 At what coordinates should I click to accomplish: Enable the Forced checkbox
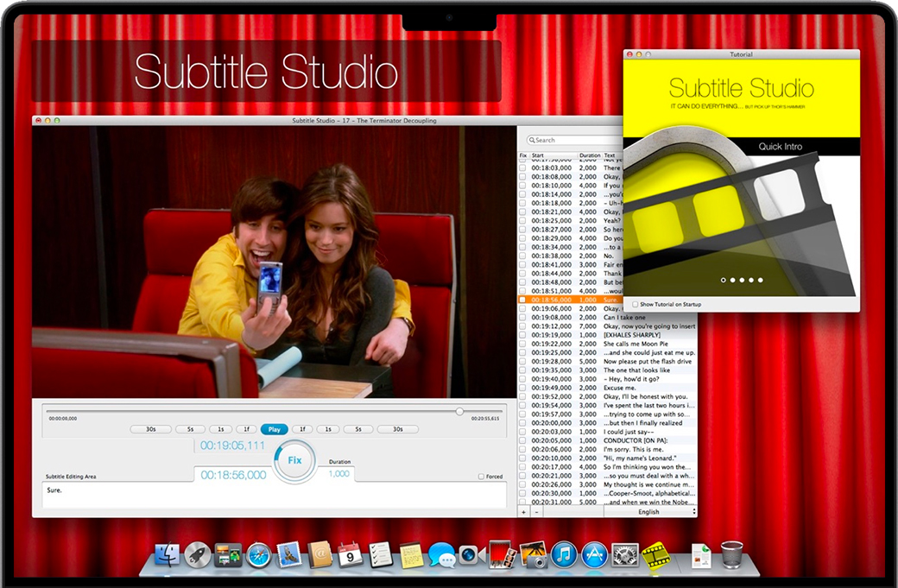click(481, 477)
